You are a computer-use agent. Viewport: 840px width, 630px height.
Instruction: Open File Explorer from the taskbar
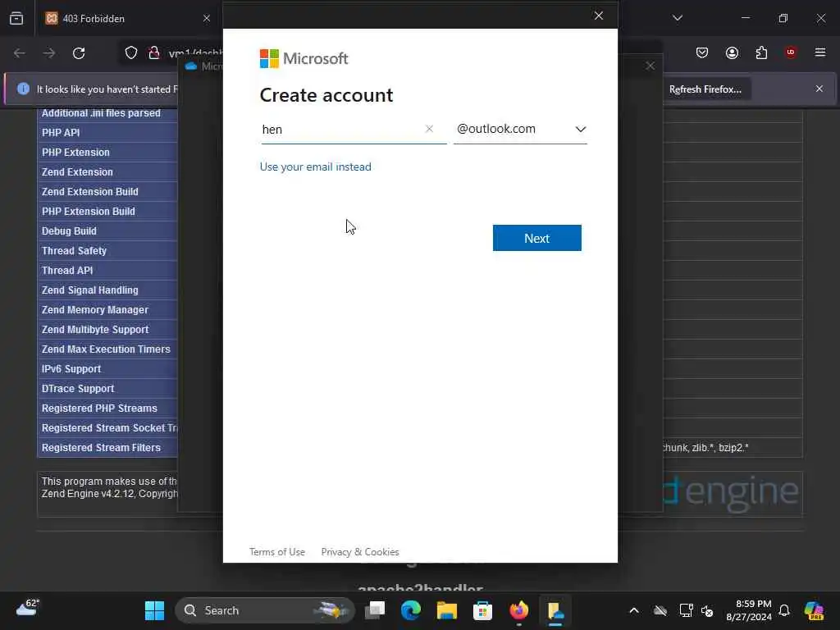click(x=447, y=610)
